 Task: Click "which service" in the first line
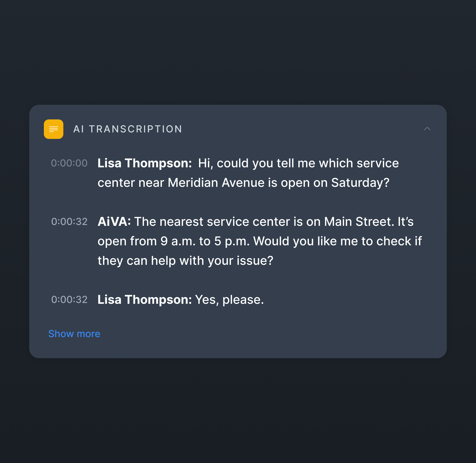click(359, 163)
